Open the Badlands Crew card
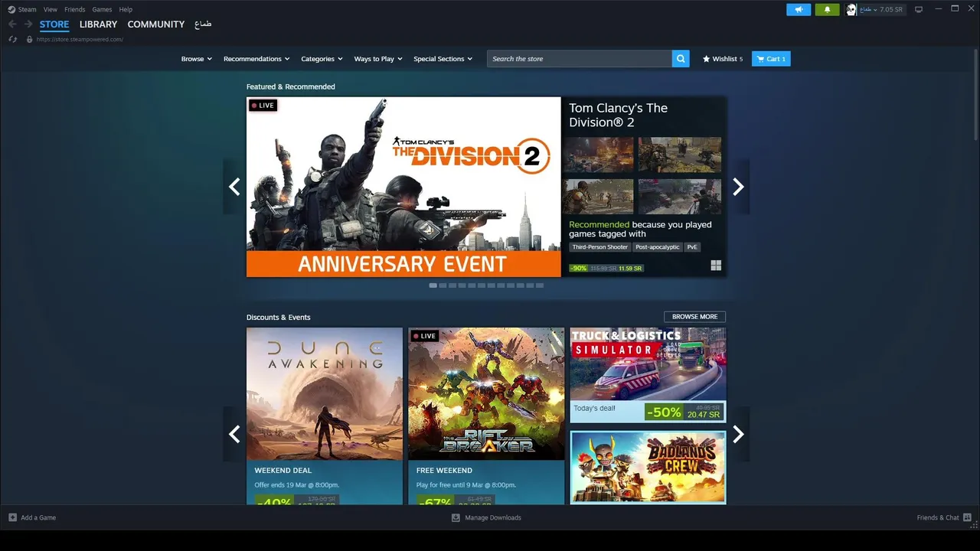Image resolution: width=980 pixels, height=551 pixels. click(648, 467)
